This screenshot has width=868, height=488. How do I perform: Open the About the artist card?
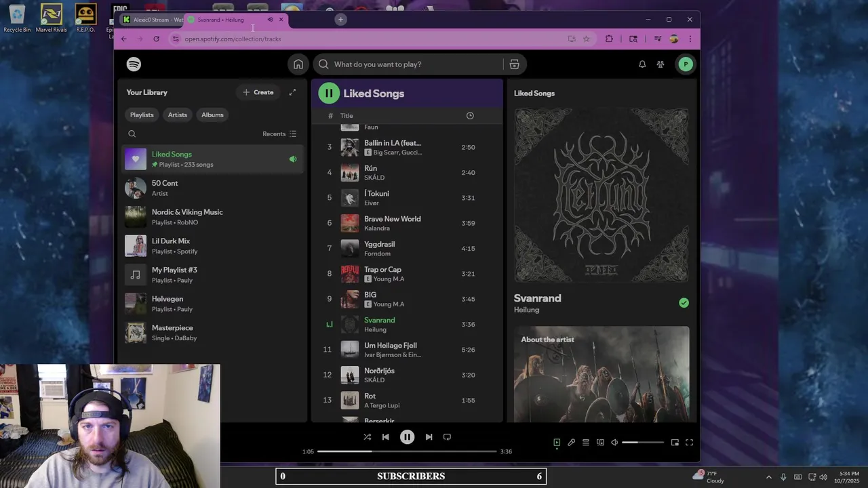pos(601,374)
